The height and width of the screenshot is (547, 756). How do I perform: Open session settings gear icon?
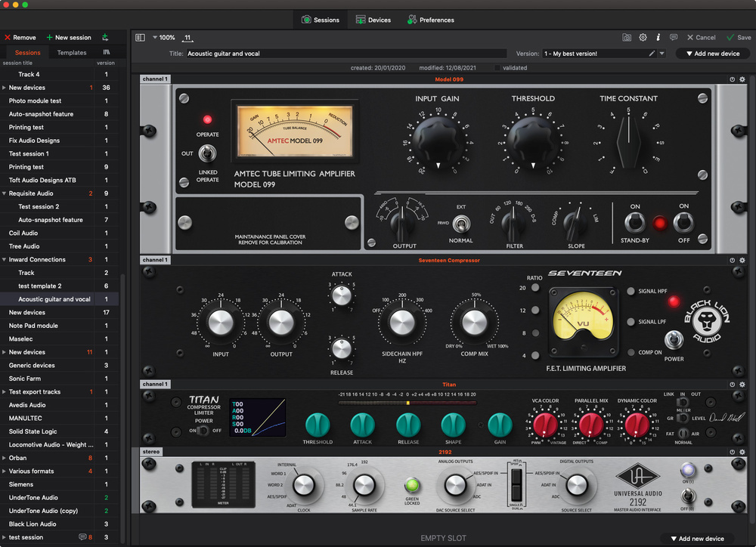point(643,37)
